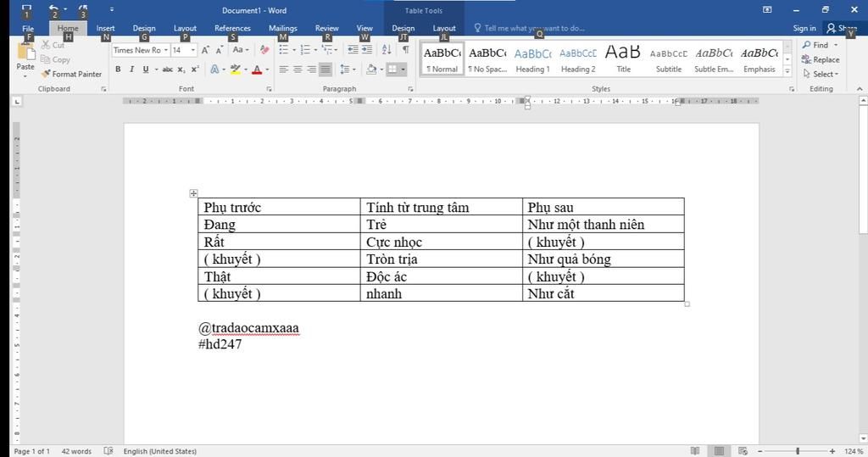
Task: Justify the text
Action: [325, 70]
